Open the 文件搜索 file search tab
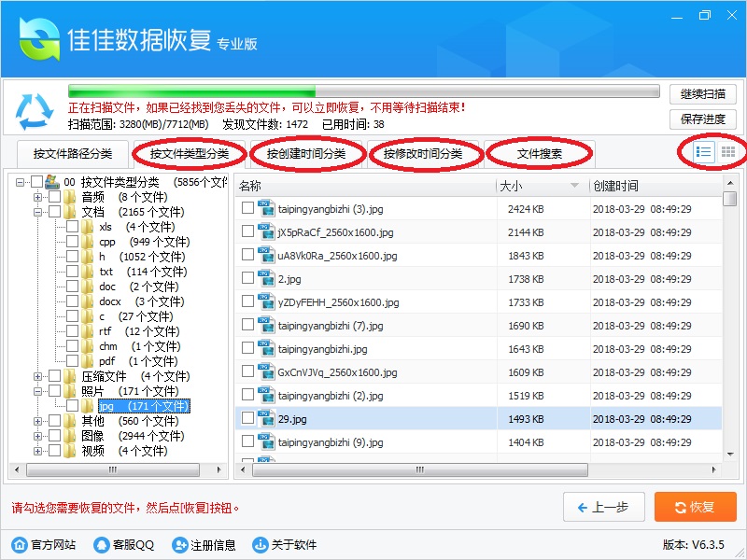 pyautogui.click(x=540, y=154)
